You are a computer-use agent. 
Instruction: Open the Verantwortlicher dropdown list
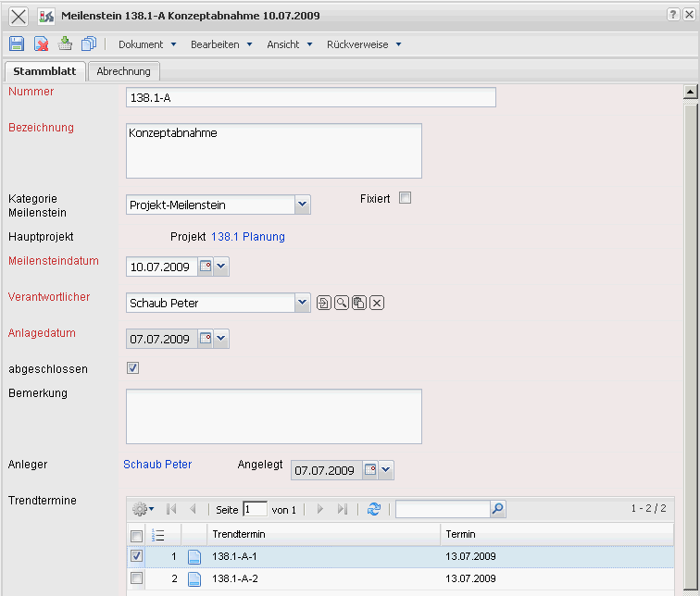click(302, 303)
